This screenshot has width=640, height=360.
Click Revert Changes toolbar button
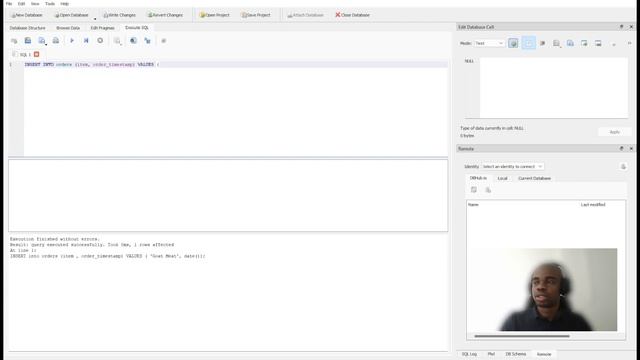(165, 15)
